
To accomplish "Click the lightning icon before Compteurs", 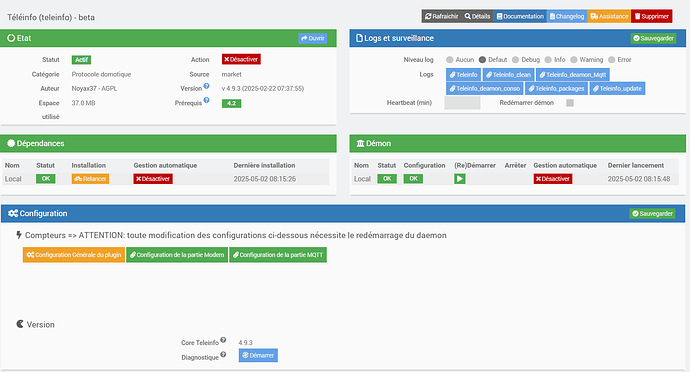I will [18, 235].
